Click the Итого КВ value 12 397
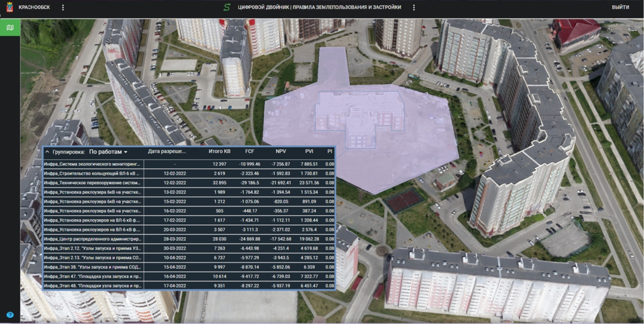 [220, 164]
